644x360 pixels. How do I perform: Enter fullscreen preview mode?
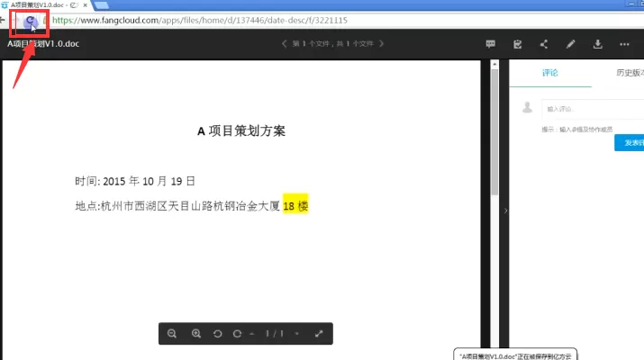(319, 334)
